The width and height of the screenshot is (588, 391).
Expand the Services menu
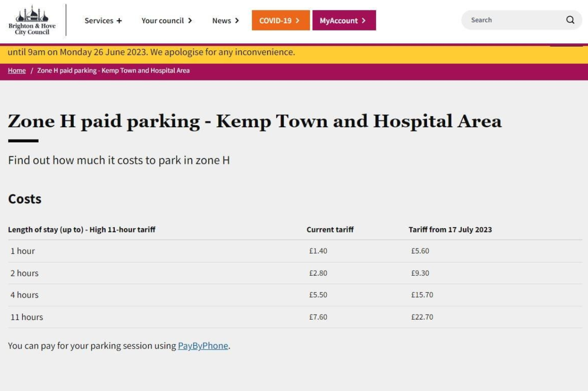pyautogui.click(x=103, y=20)
